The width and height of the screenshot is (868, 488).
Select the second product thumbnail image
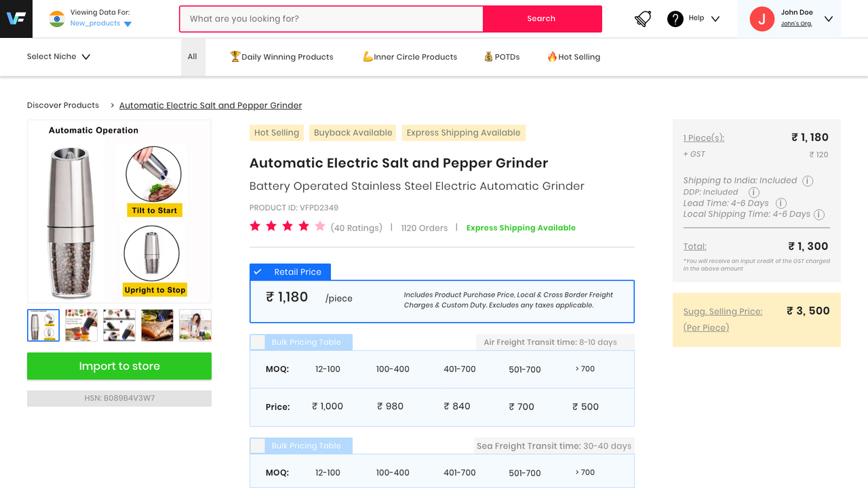click(x=81, y=325)
